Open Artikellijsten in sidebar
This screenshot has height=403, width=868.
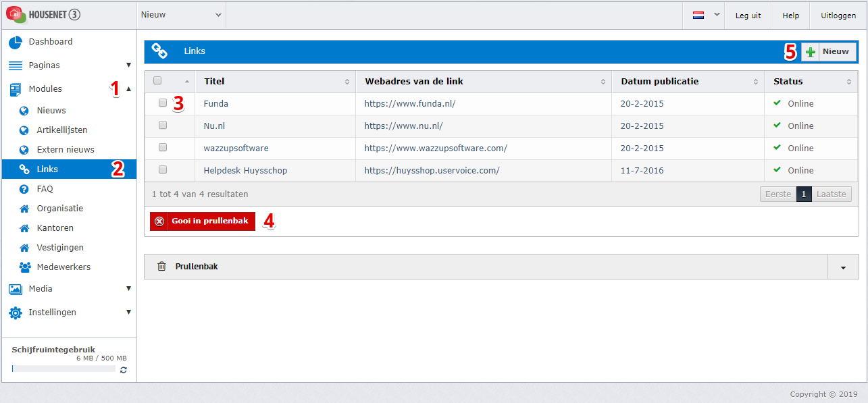pos(62,130)
